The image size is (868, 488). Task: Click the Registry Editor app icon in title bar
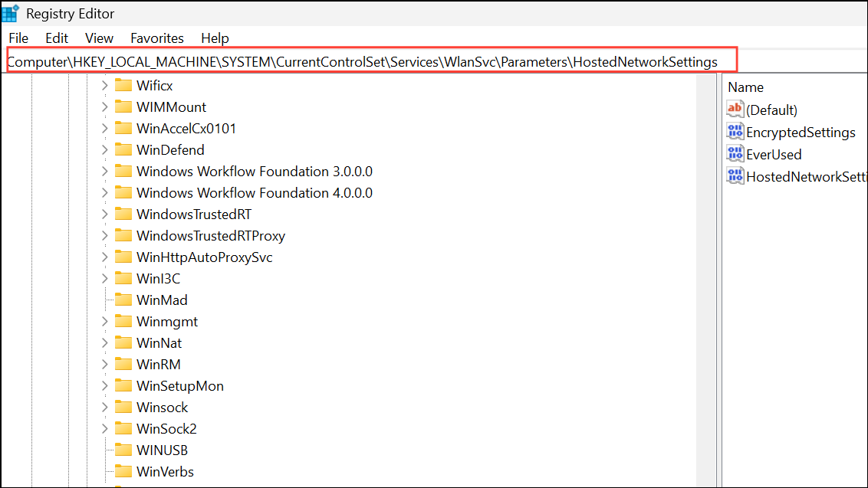[11, 13]
